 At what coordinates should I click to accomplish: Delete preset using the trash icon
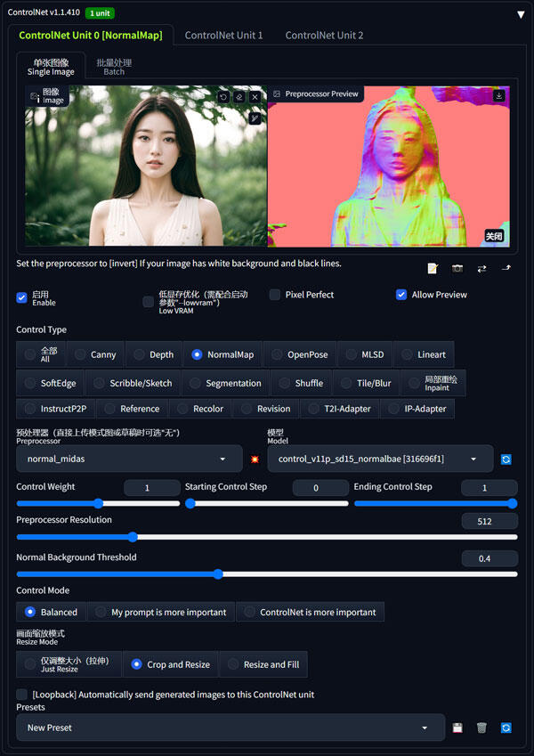click(x=481, y=728)
